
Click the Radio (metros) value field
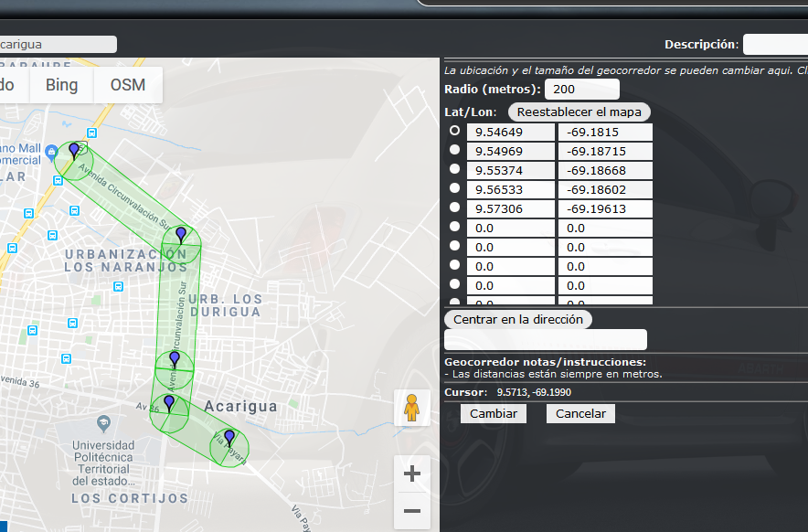click(582, 89)
